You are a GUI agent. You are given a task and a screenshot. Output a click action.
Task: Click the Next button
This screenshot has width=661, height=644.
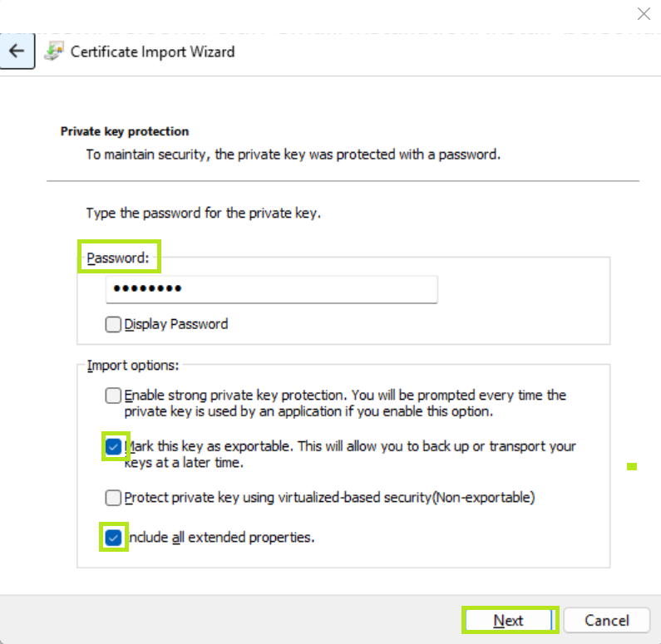point(510,620)
